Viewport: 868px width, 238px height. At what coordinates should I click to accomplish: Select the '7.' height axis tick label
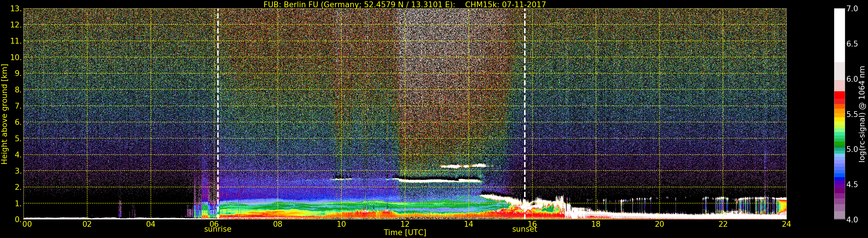18,106
